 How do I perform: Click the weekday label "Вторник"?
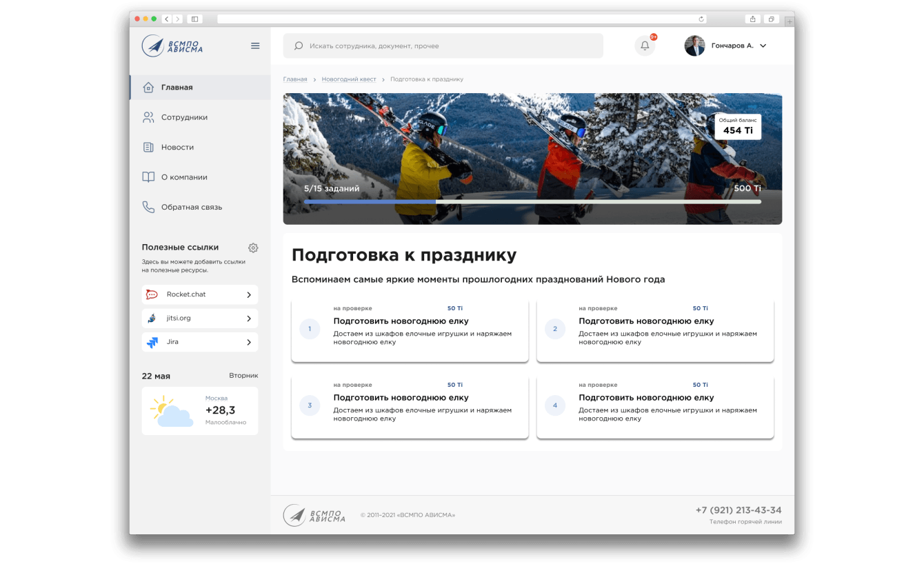(x=243, y=376)
